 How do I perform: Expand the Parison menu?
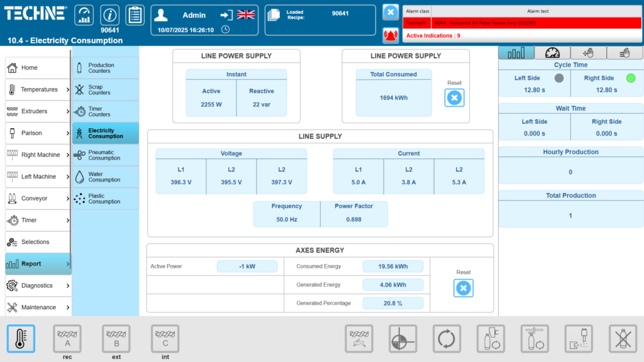tap(38, 133)
